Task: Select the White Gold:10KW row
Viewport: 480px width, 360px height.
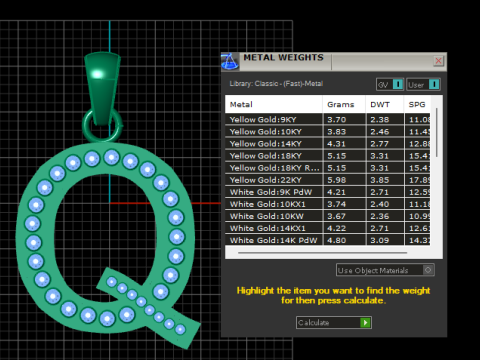Action: pos(327,216)
